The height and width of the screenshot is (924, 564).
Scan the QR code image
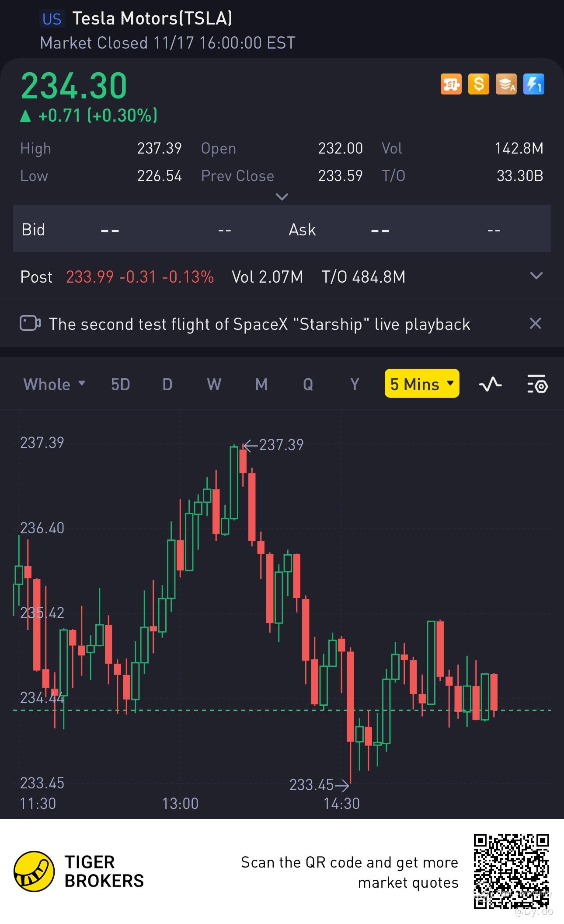pyautogui.click(x=511, y=871)
